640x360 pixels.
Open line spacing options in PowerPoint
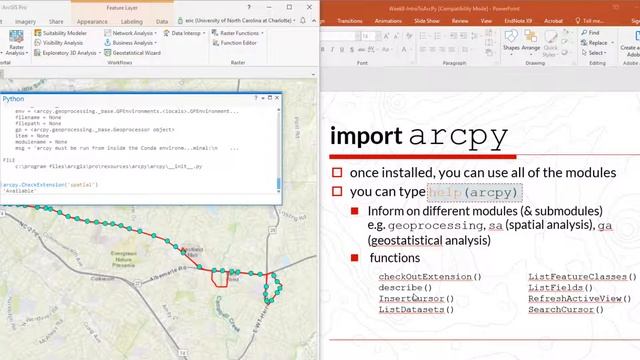tap(475, 36)
